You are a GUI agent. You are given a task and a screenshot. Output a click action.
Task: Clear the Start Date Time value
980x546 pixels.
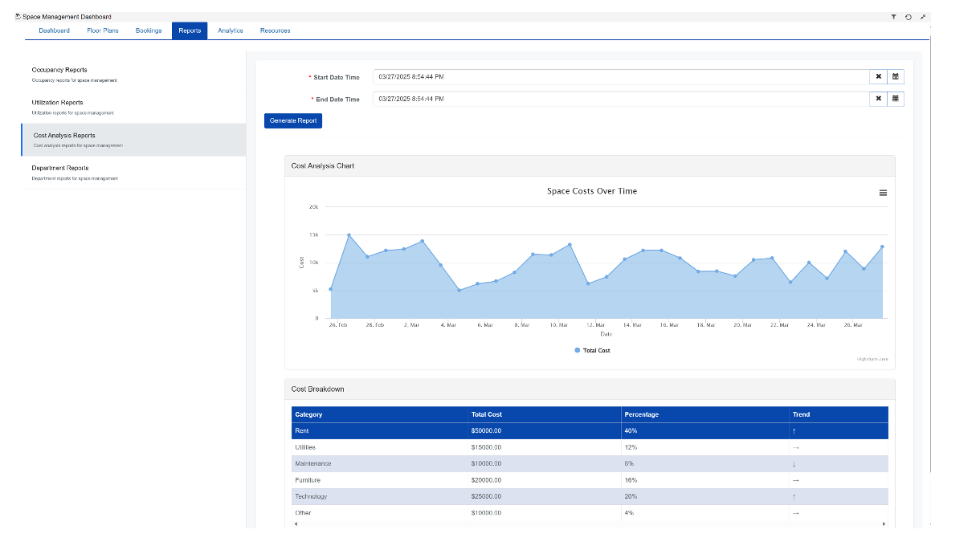coord(878,77)
